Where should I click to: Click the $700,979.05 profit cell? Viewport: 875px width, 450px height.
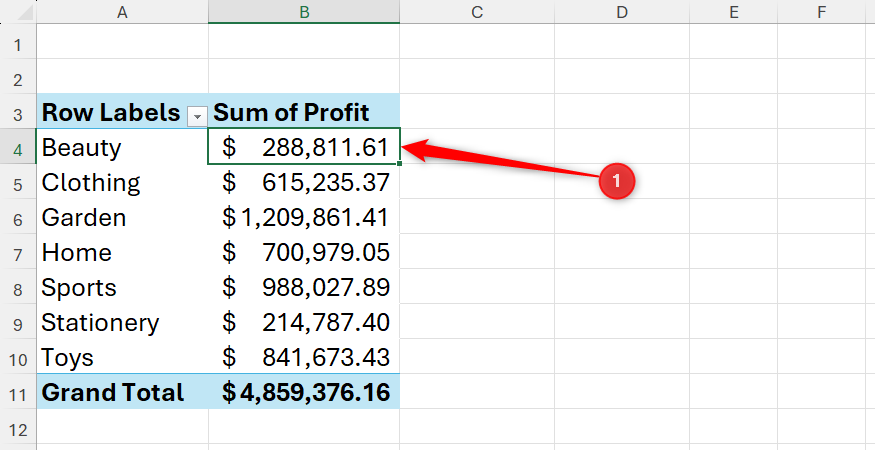(304, 251)
